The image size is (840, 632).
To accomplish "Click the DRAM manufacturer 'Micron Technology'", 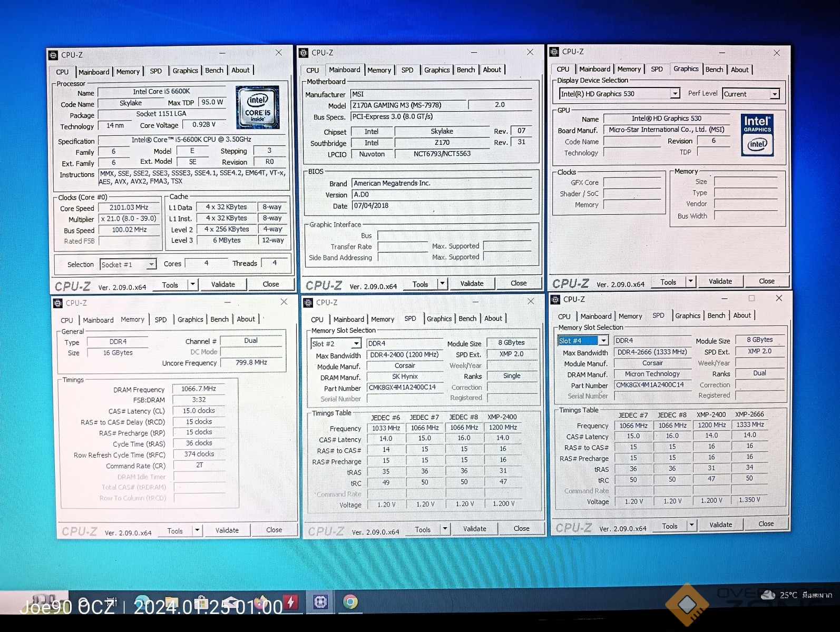I will pos(652,374).
